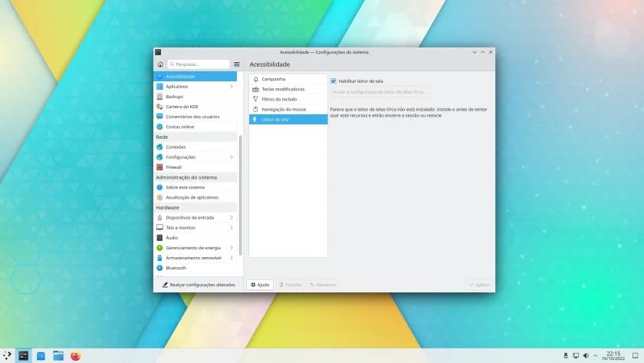This screenshot has height=363, width=644.
Task: Show hidden system tray icons arrow
Action: pos(596,355)
